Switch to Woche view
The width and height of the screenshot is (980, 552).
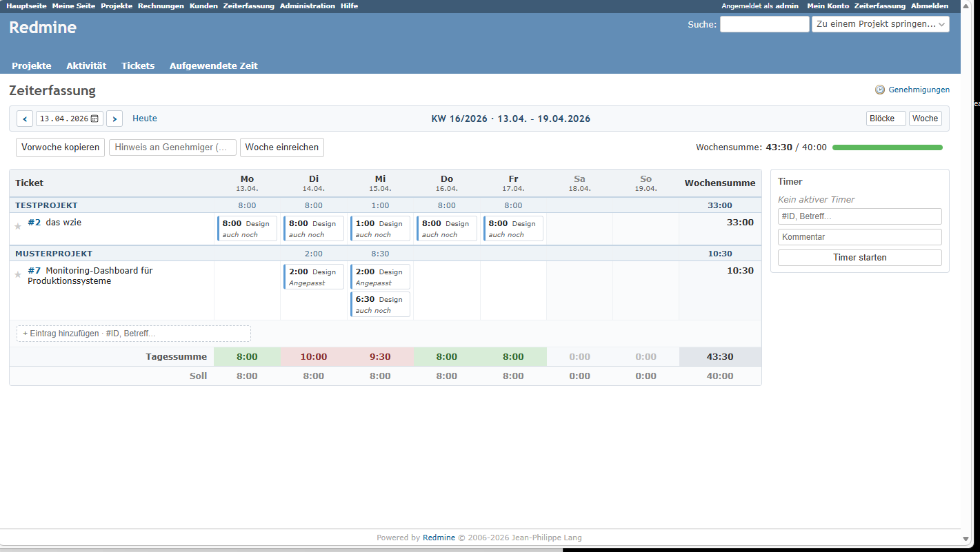pyautogui.click(x=925, y=118)
